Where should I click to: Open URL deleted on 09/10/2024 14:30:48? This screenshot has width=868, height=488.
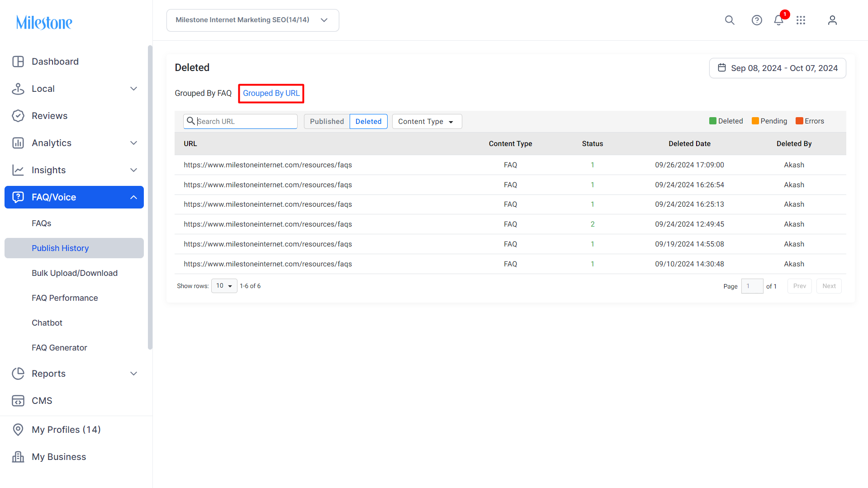coord(268,264)
